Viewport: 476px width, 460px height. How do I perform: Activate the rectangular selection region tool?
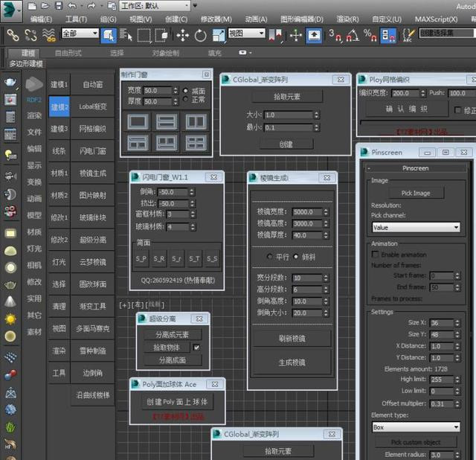tap(144, 34)
